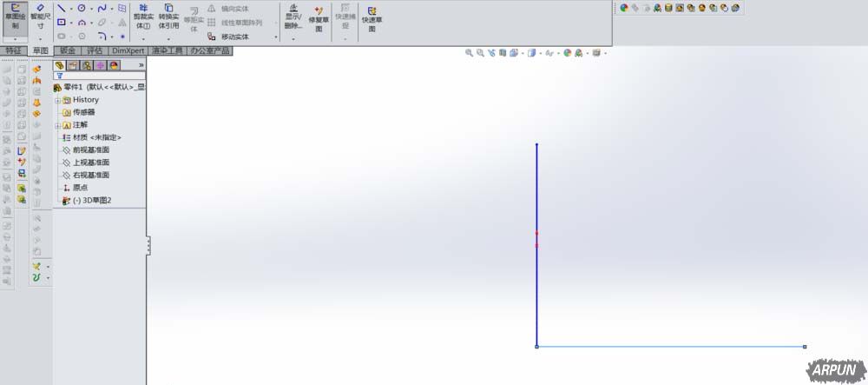The height and width of the screenshot is (385, 868).
Task: Select the Arc sketch tool
Action: pyautogui.click(x=82, y=23)
